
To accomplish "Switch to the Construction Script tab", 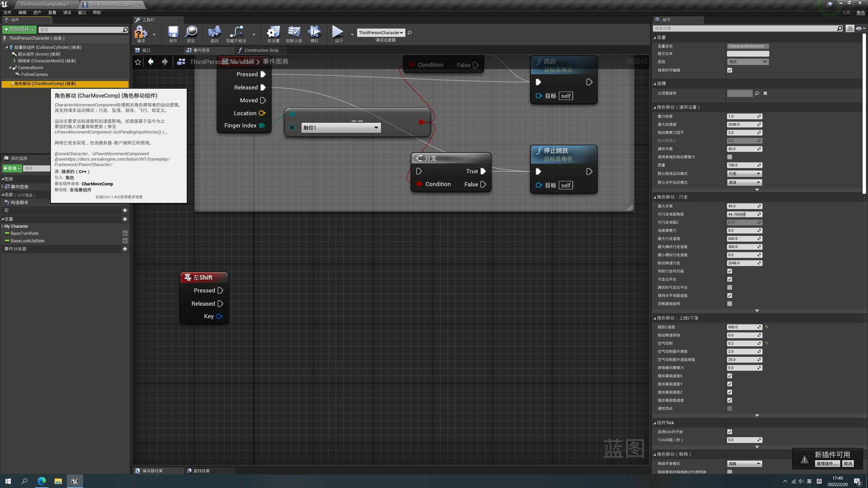I will click(261, 50).
